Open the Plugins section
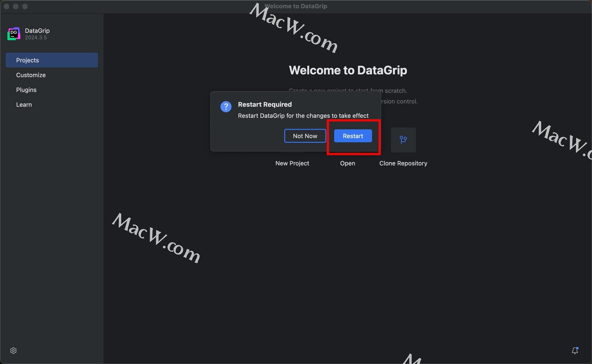The height and width of the screenshot is (364, 592). 52,90
